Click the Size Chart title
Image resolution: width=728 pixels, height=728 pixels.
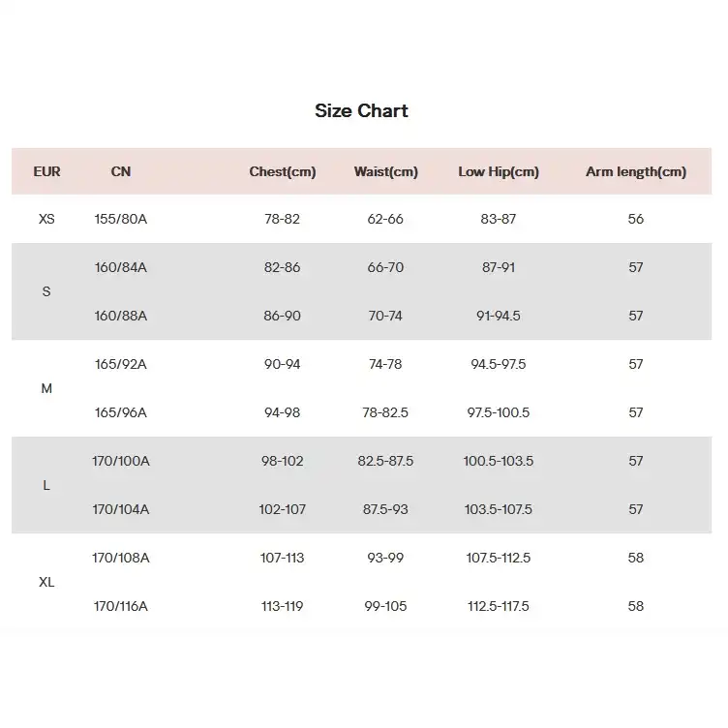click(361, 110)
